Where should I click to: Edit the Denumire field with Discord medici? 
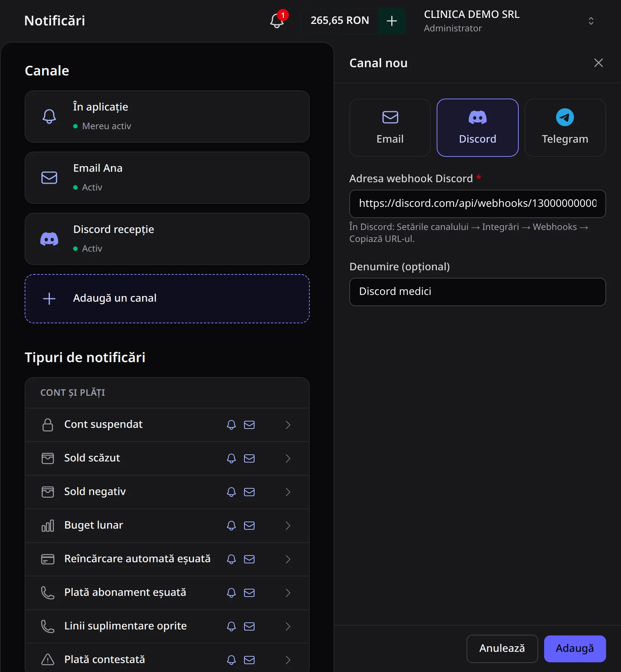click(x=477, y=292)
